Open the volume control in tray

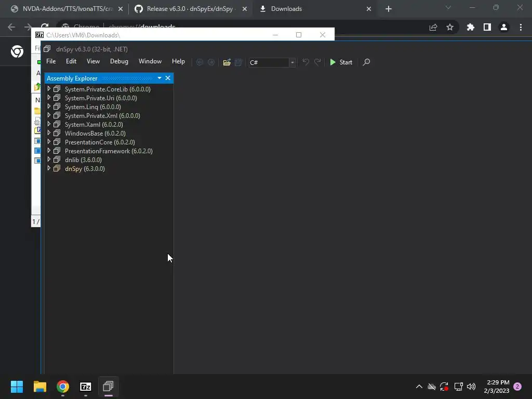click(471, 387)
